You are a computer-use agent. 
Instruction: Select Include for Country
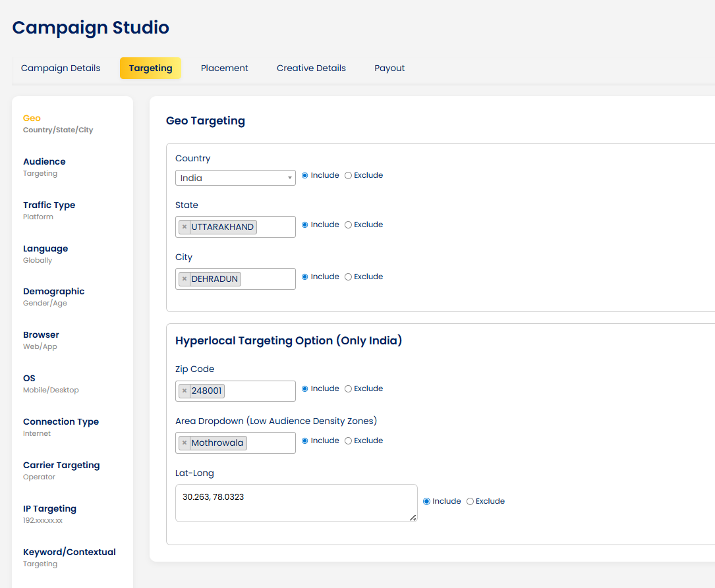coord(304,176)
